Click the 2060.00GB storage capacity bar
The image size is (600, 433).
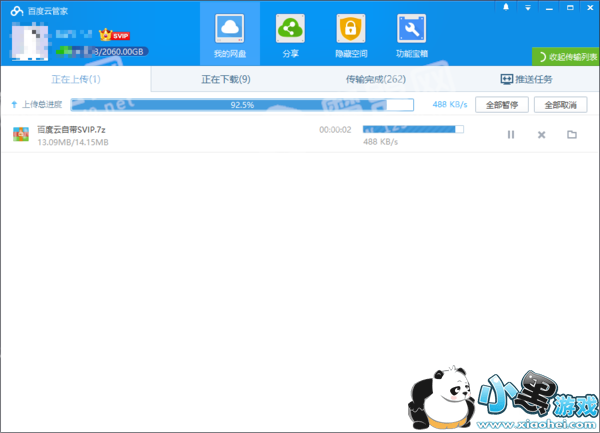[x=102, y=51]
